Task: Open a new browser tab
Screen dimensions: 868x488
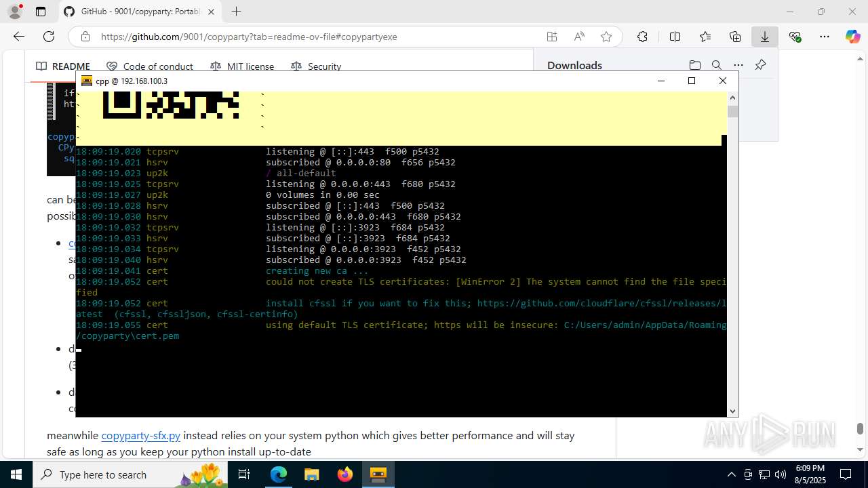Action: point(236,12)
